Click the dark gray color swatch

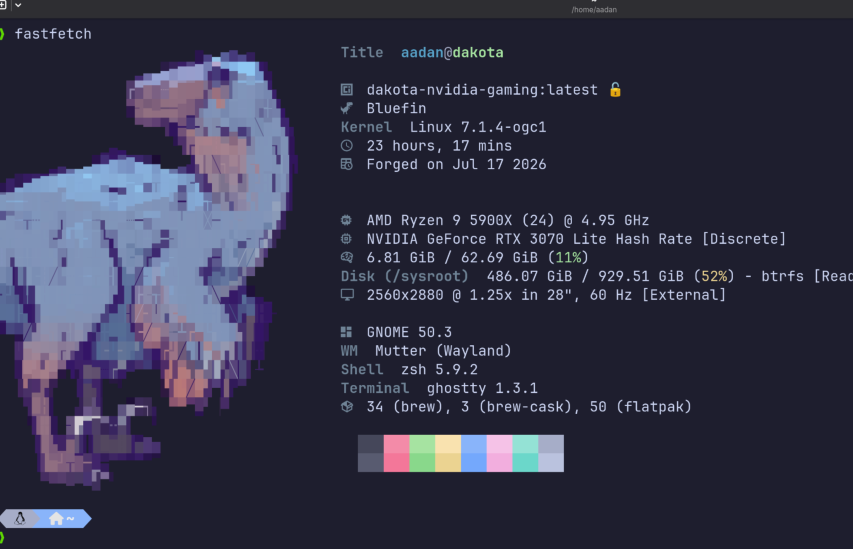370,453
